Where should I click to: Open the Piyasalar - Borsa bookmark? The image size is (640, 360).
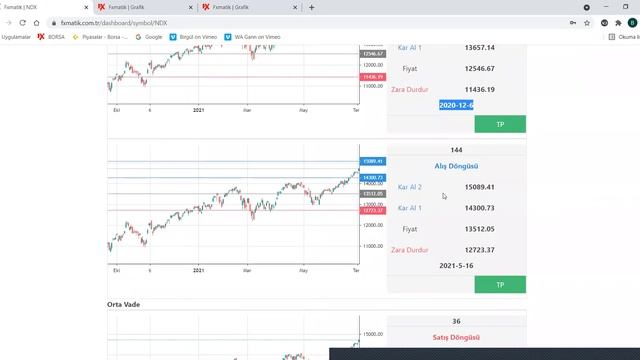click(x=100, y=37)
